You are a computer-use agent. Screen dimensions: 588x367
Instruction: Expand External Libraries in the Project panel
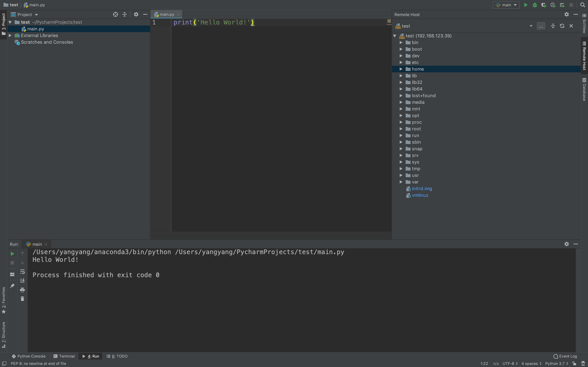click(x=10, y=35)
